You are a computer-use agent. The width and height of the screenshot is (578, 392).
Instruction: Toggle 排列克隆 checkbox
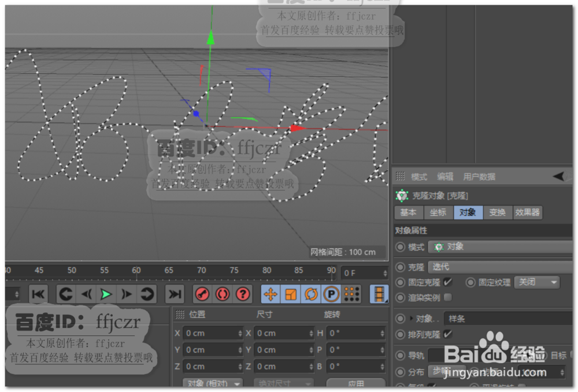[x=447, y=334]
